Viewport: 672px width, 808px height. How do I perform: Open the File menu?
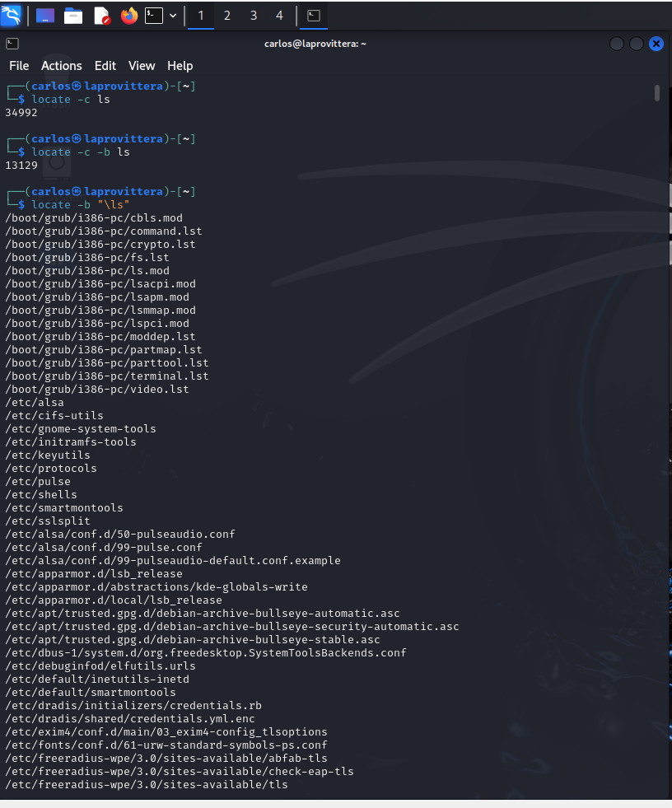click(x=19, y=66)
